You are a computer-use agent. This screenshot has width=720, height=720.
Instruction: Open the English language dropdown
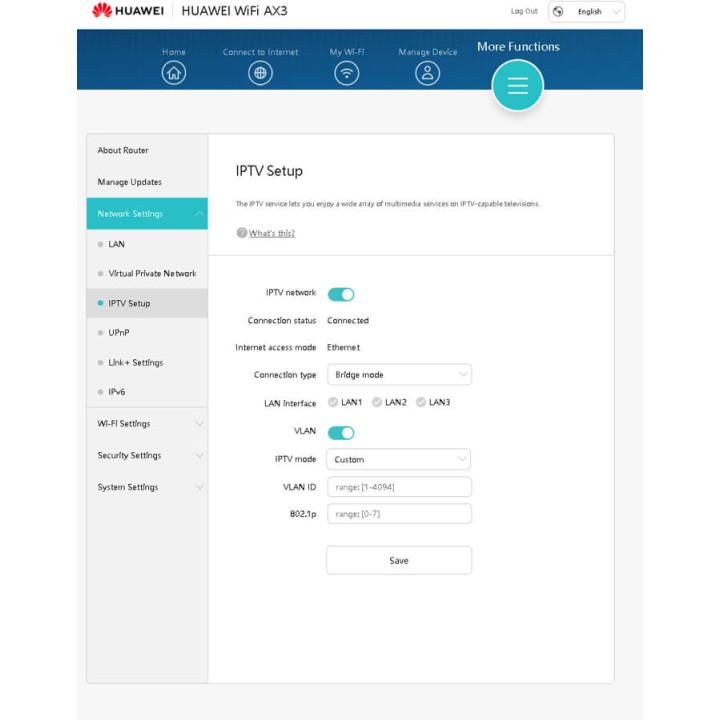pos(586,11)
